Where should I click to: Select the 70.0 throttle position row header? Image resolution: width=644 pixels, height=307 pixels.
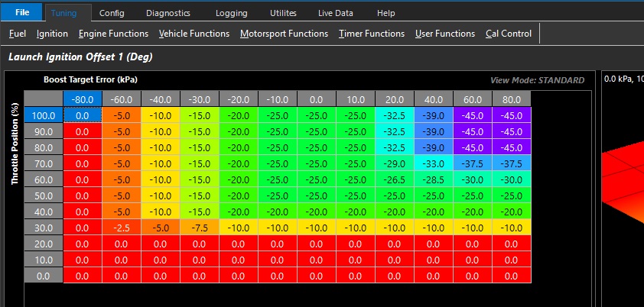coord(43,163)
